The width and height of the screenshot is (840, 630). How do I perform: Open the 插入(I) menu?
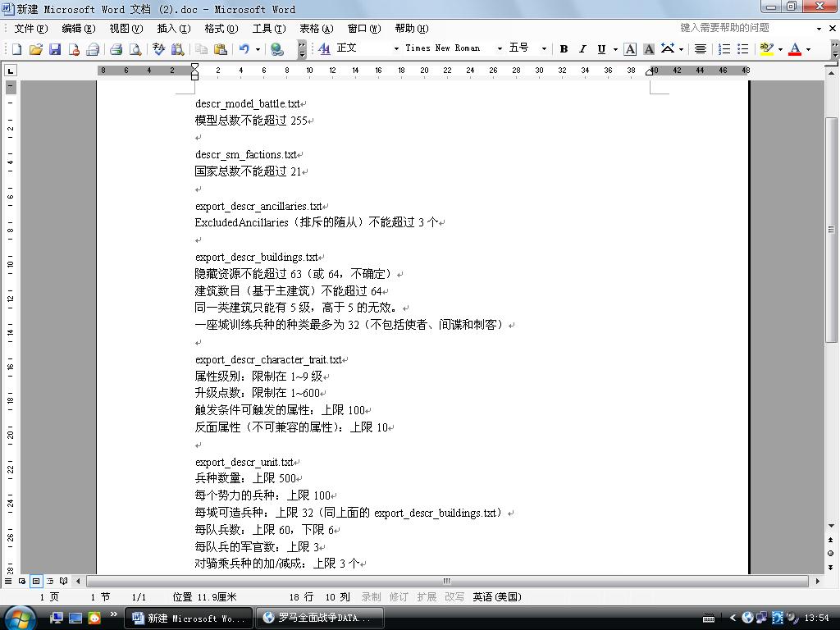pos(173,29)
